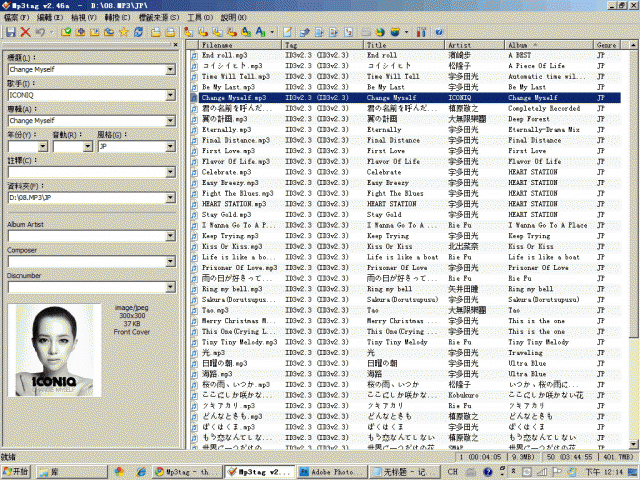Click the ICONIQ front cover art thumbnail

(54, 350)
